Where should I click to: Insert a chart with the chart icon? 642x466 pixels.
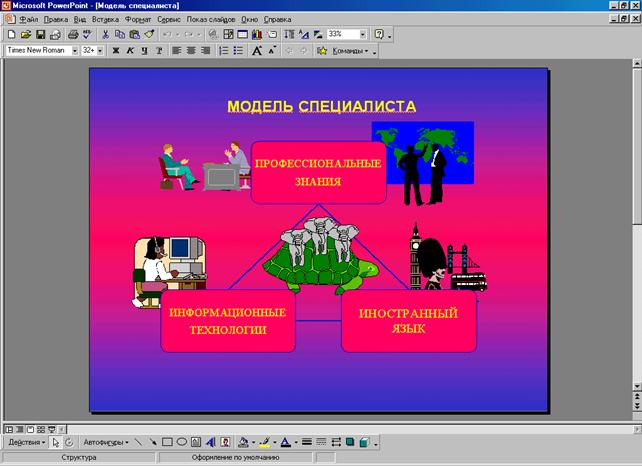point(257,34)
